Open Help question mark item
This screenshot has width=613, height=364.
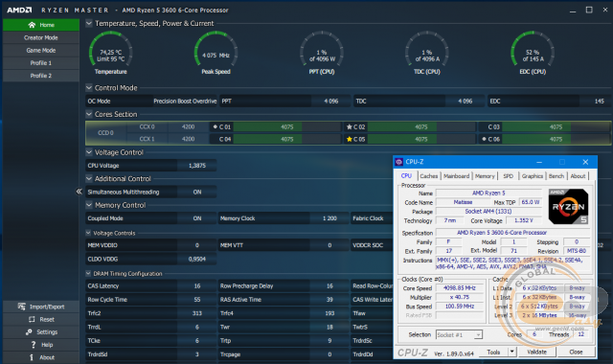[x=34, y=345]
